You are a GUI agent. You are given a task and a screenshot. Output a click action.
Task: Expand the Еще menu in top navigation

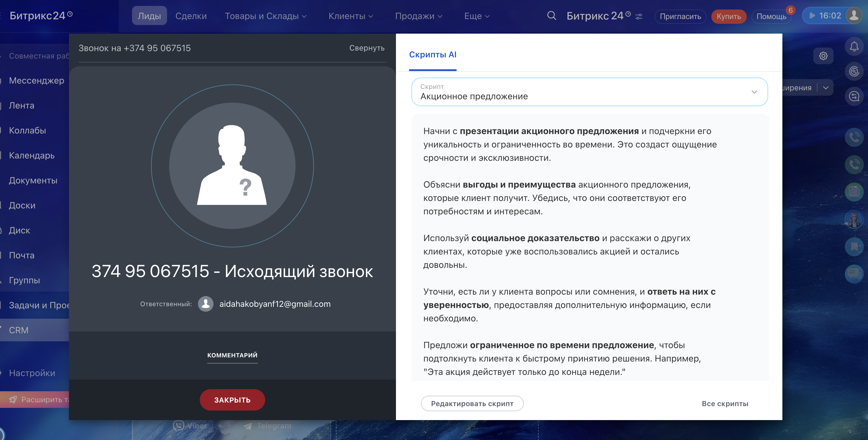click(477, 16)
